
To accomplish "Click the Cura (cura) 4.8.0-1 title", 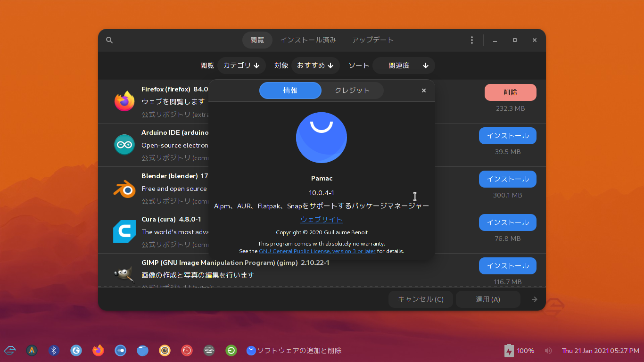I will [x=171, y=219].
